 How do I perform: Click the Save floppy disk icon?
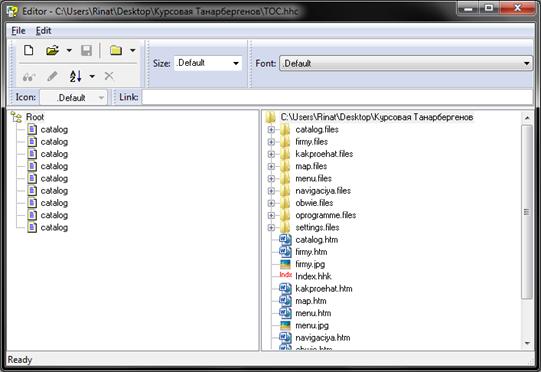86,50
